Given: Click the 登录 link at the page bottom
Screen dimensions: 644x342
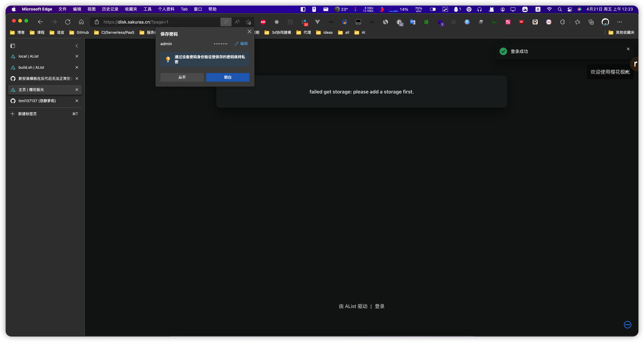Looking at the screenshot, I should (380, 306).
